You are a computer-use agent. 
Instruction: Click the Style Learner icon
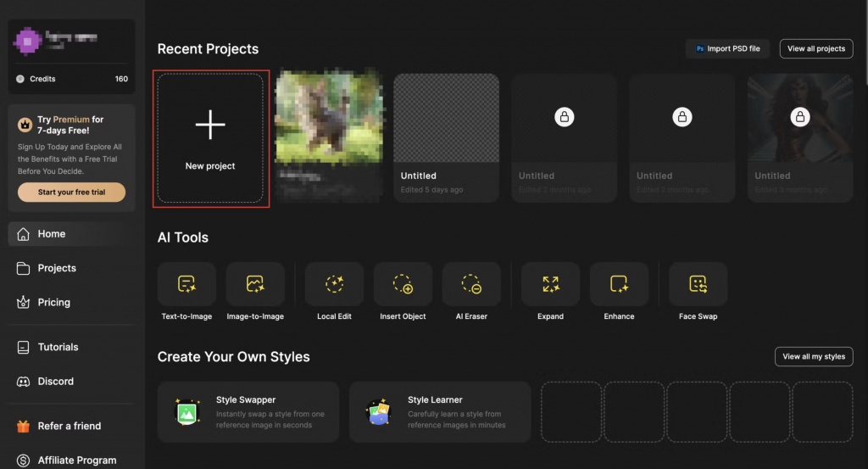tap(379, 411)
